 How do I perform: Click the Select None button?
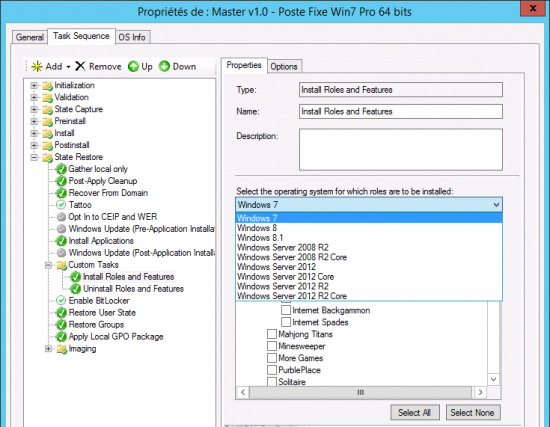(472, 413)
